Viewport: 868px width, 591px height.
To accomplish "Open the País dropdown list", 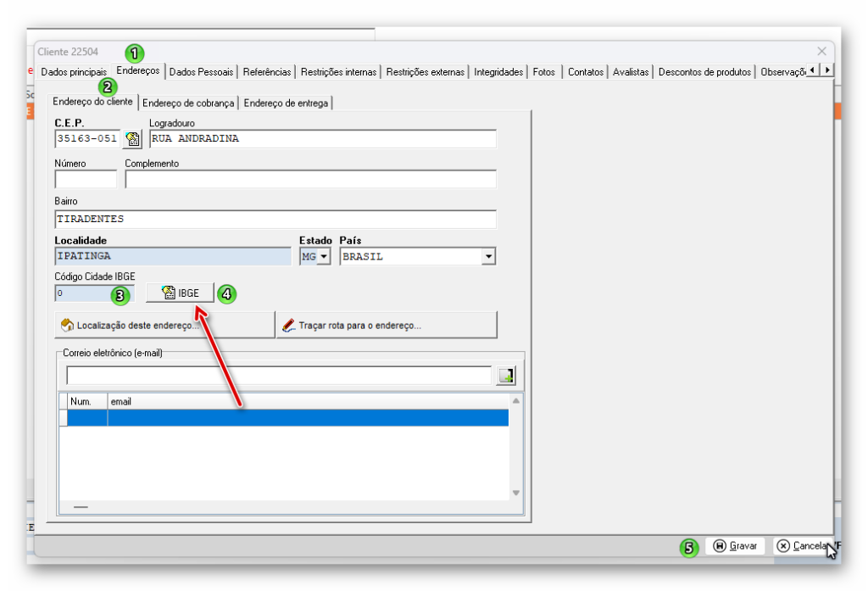I will click(x=487, y=256).
